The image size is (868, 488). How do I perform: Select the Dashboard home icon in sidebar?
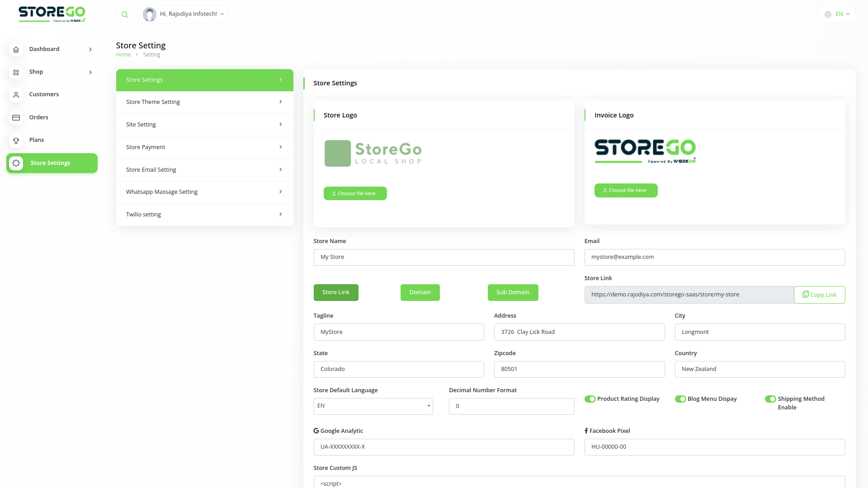click(16, 49)
